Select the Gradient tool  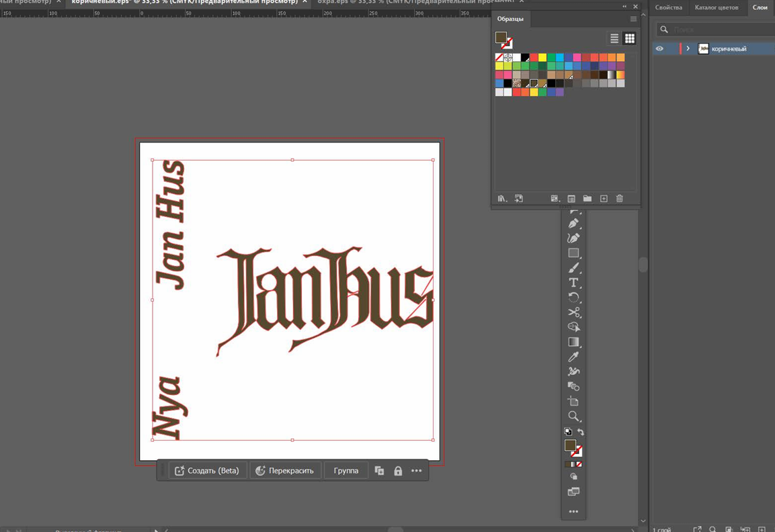pyautogui.click(x=573, y=342)
